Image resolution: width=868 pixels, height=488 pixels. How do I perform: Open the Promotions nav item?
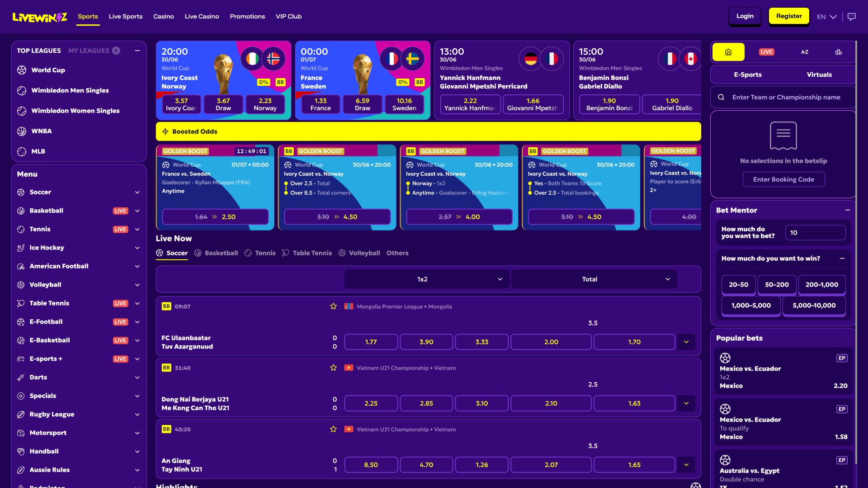click(247, 16)
